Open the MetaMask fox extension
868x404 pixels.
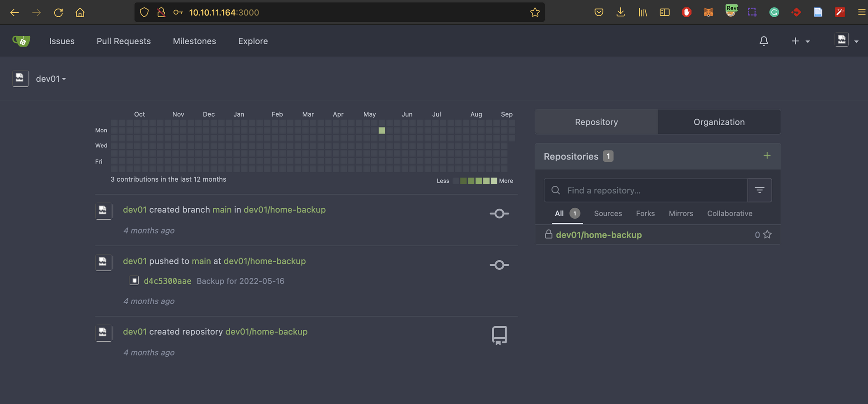click(x=708, y=12)
